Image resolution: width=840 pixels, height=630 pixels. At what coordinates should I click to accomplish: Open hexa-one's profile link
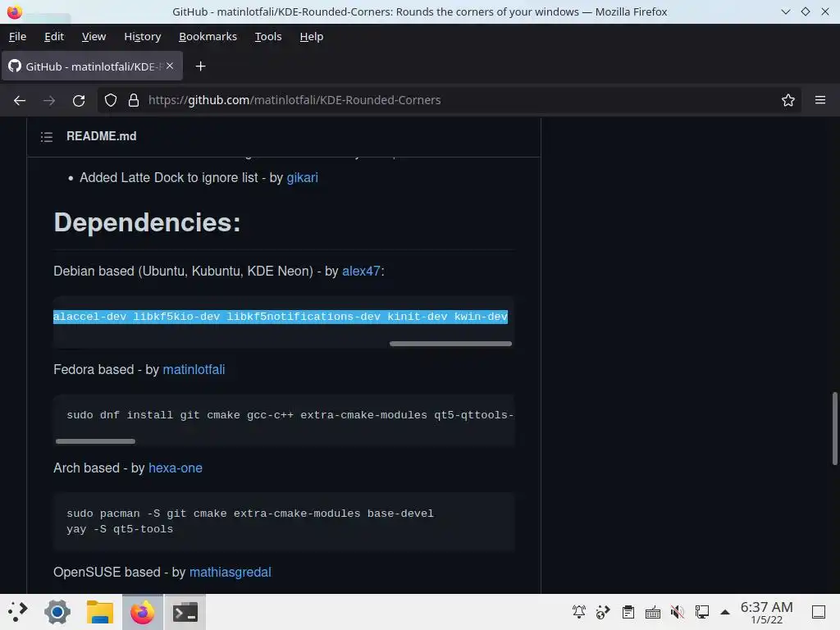click(x=176, y=468)
